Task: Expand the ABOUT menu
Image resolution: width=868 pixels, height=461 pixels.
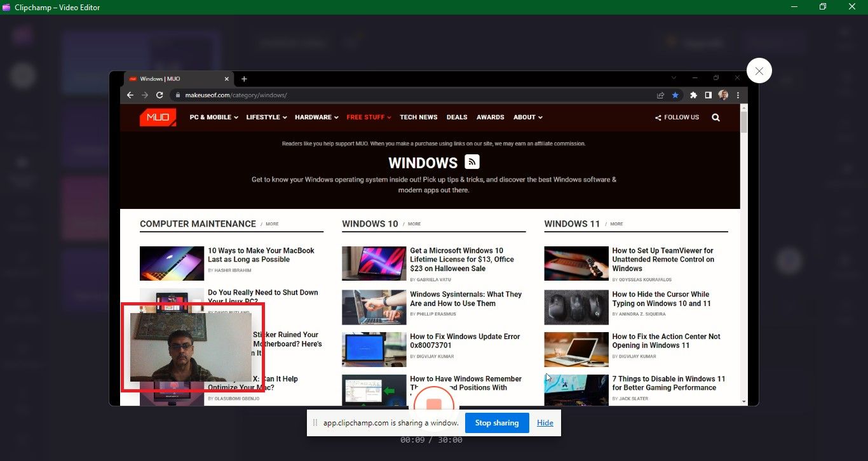Action: point(527,117)
